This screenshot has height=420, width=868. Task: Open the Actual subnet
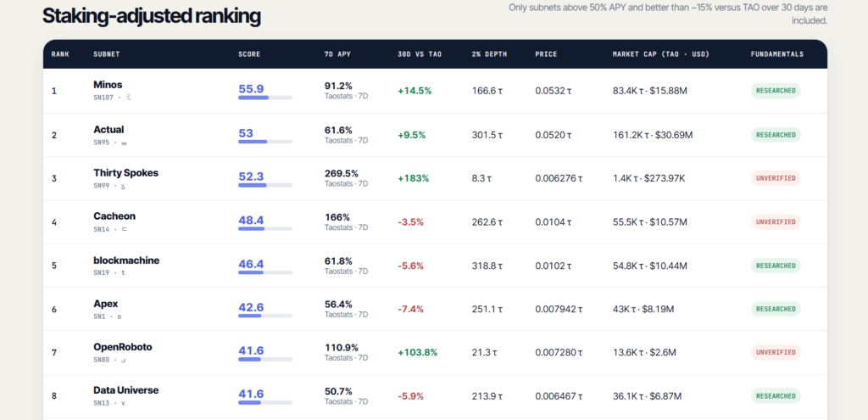click(108, 129)
